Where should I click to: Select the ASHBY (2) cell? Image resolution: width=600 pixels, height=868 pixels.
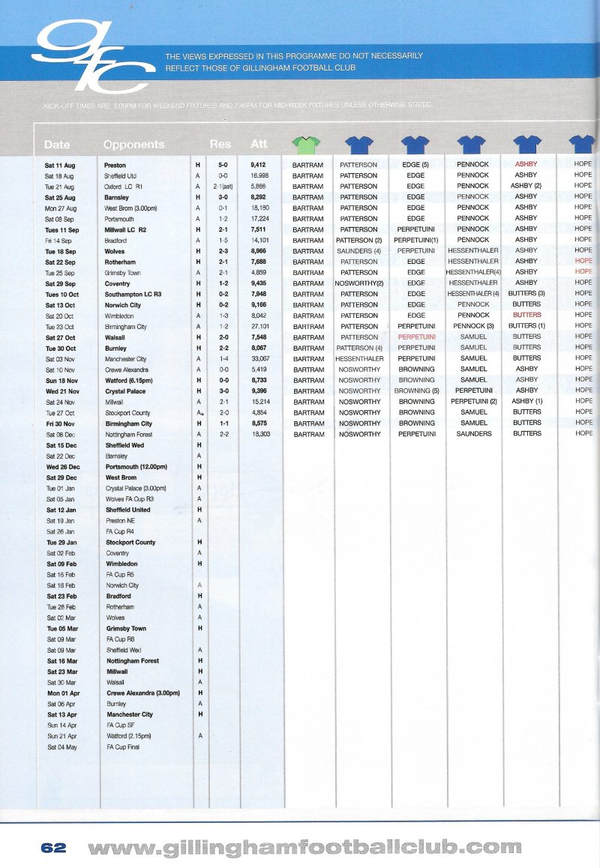(526, 186)
